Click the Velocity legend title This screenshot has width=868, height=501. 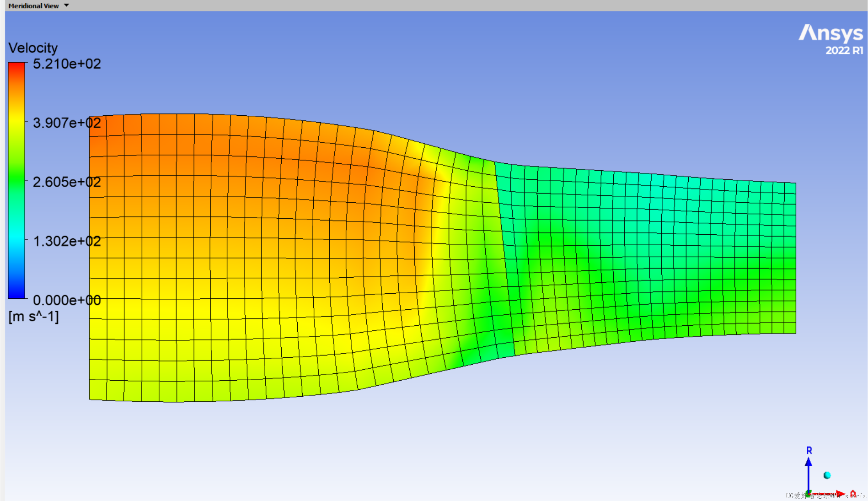coord(33,48)
